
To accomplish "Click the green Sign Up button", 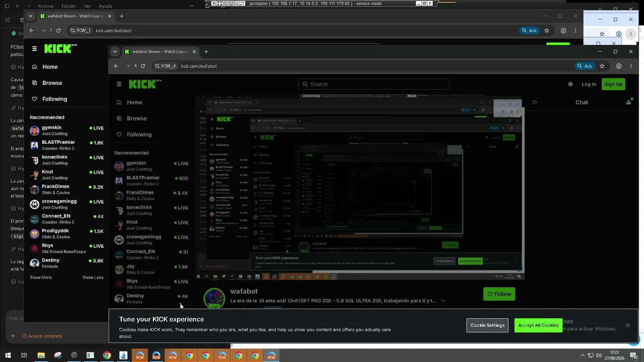I will tap(613, 84).
